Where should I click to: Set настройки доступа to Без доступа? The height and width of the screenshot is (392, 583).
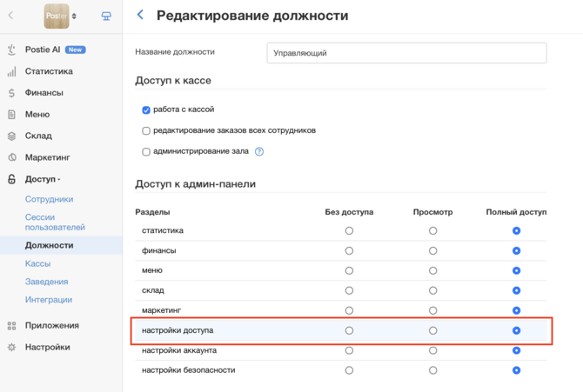[x=349, y=330]
